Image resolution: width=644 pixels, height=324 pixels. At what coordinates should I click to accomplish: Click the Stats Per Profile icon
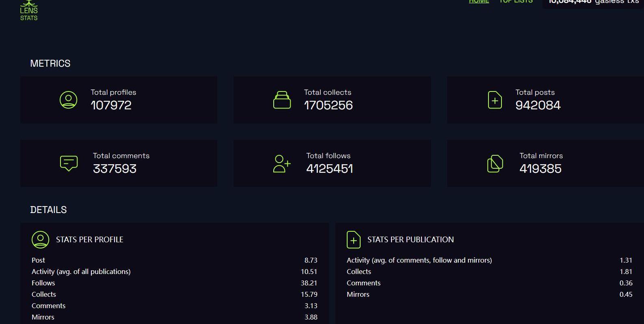[40, 239]
